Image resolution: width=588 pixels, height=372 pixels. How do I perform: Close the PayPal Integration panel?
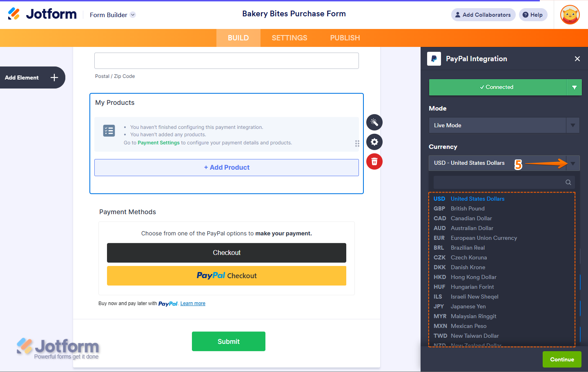[577, 59]
